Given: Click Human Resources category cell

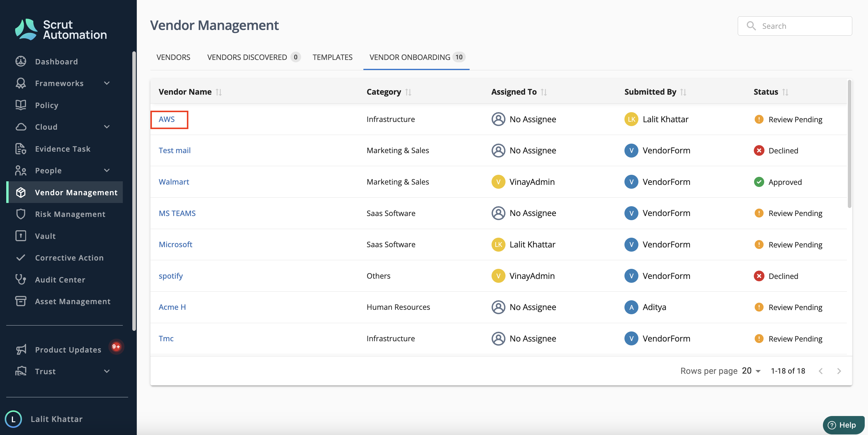Looking at the screenshot, I should 398,307.
